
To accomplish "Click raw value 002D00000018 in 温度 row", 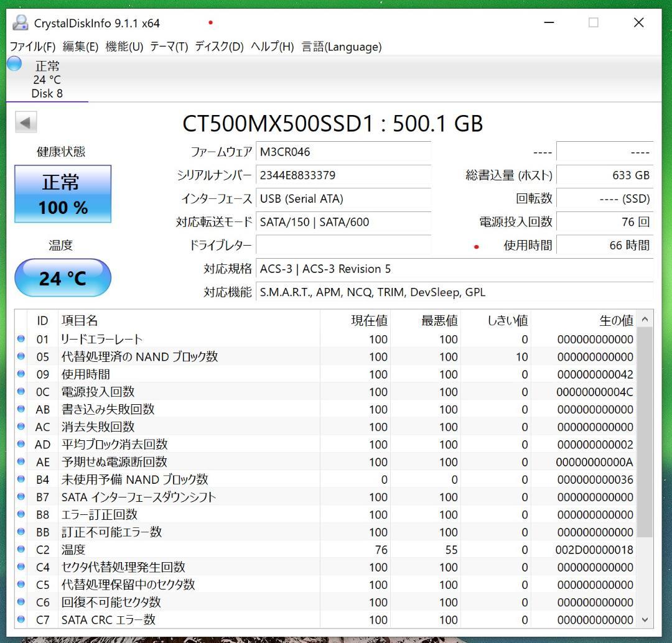I will coord(594,550).
